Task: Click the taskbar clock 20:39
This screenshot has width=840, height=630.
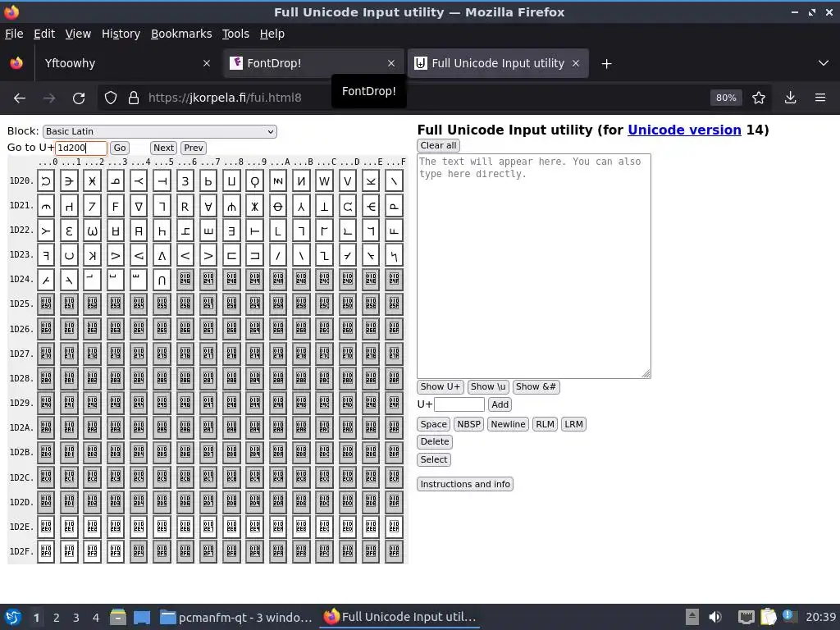Action: pyautogui.click(x=820, y=617)
